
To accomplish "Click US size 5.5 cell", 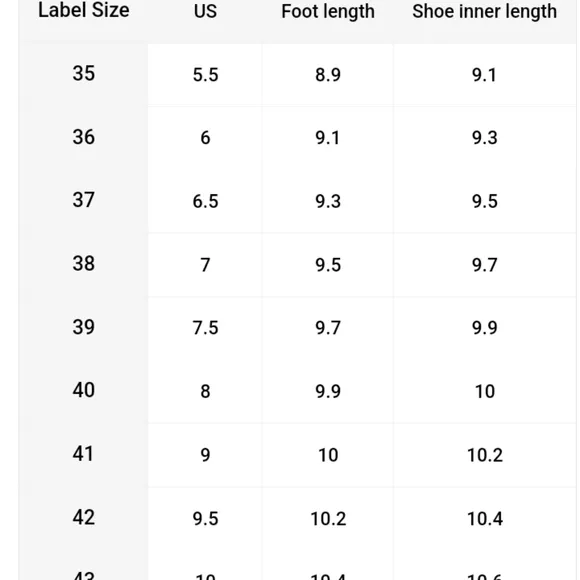I will 205,75.
